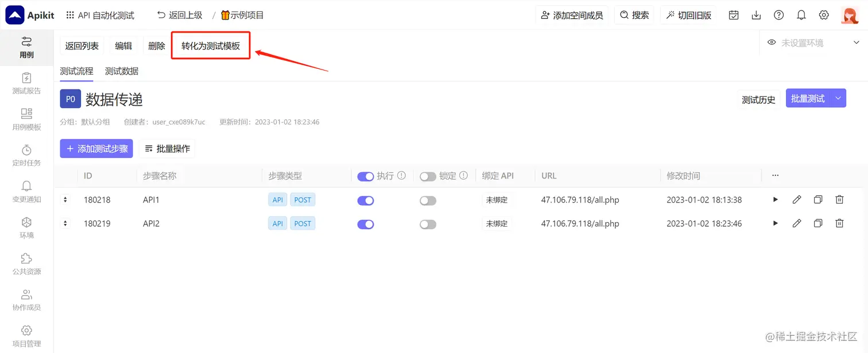
Task: Click the P0 priority badge
Action: [70, 99]
